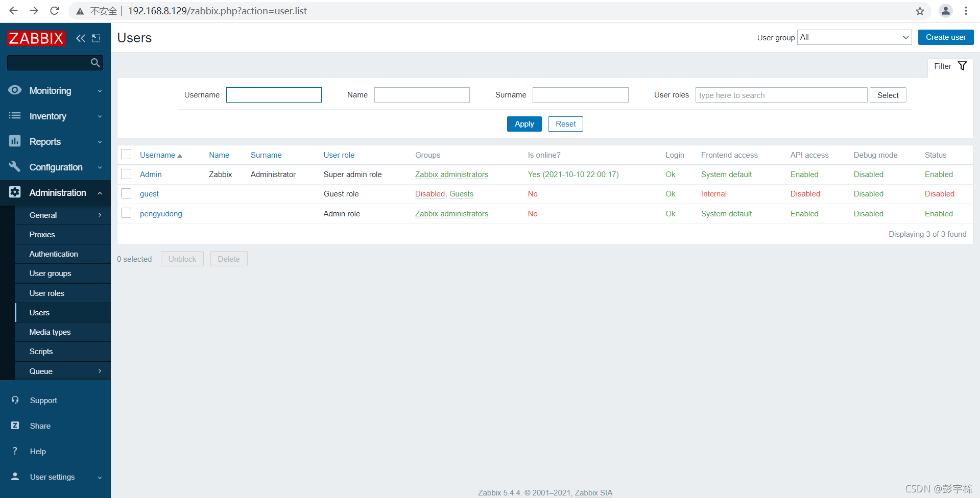The image size is (980, 498).
Task: Collapse the Administration menu chevron
Action: (x=100, y=193)
